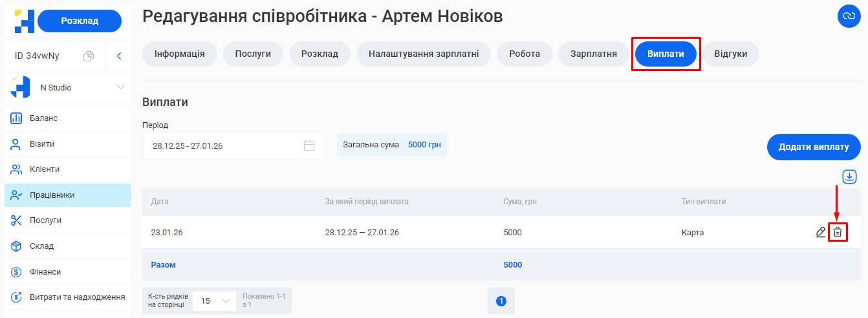Viewport: 868px width, 318px height.
Task: Click the Фінанси dollar icon
Action: coord(17,272)
